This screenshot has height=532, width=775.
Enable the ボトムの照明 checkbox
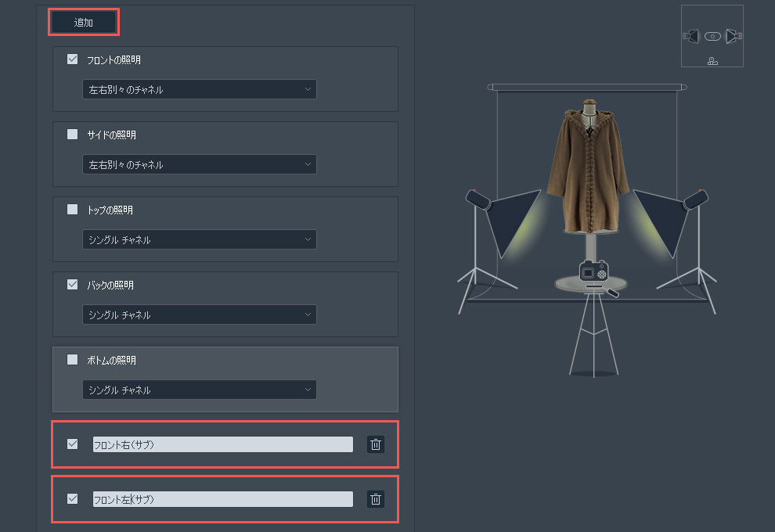[x=73, y=360]
